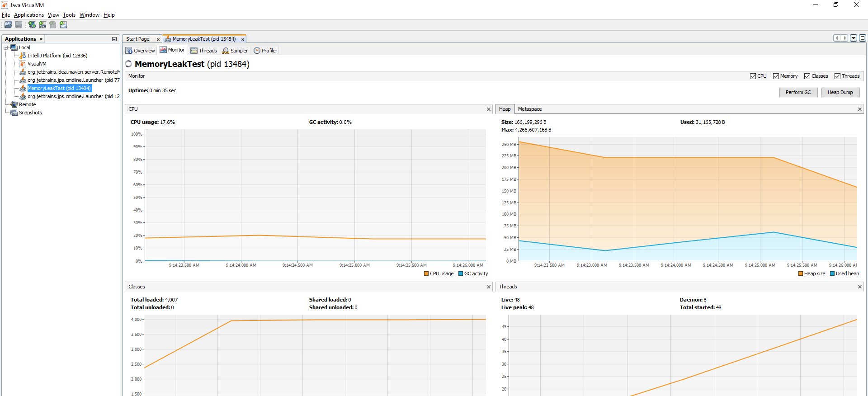Image resolution: width=868 pixels, height=396 pixels.
Task: Click the "Uptime: 0 min 35 sec" text
Action: tap(152, 90)
